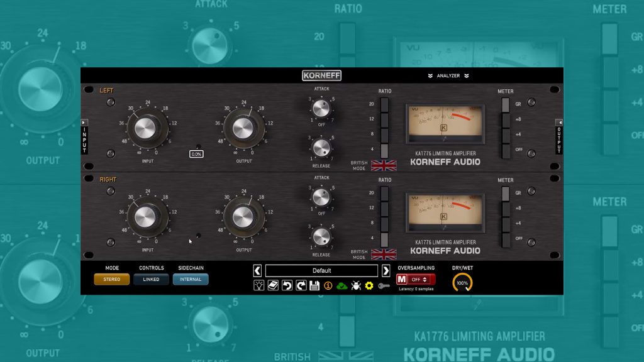The height and width of the screenshot is (362, 644).
Task: Open the manual book icon
Action: (x=273, y=285)
